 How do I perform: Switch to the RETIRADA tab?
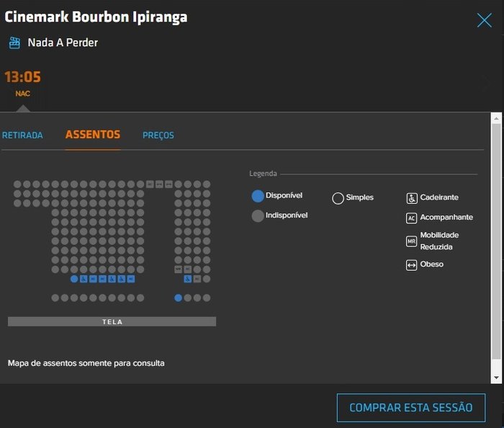click(x=22, y=135)
